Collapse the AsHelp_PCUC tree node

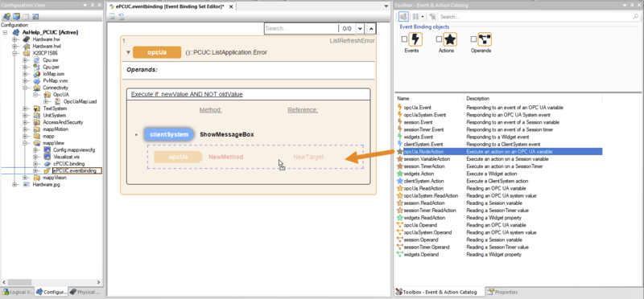(x=5, y=32)
